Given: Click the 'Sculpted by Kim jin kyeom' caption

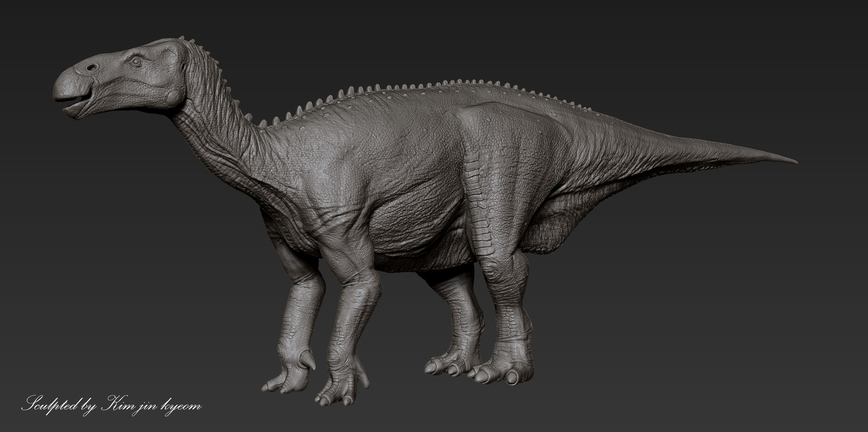Looking at the screenshot, I should coord(111,404).
